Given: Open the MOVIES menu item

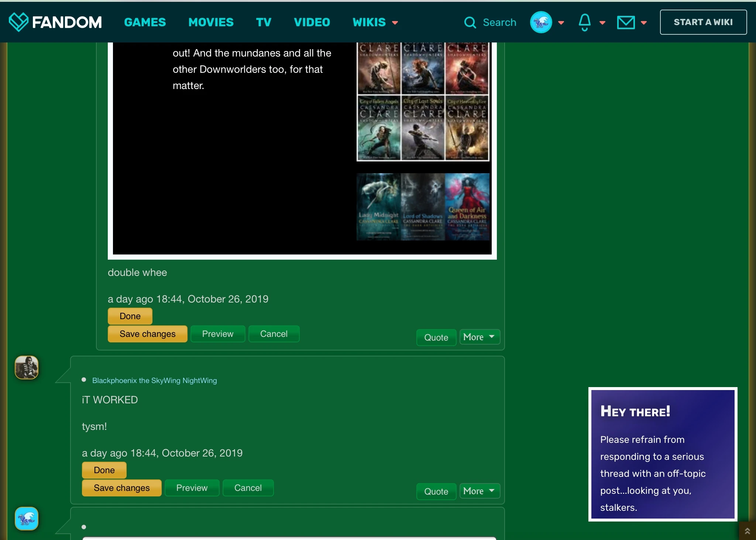Looking at the screenshot, I should pos(211,22).
